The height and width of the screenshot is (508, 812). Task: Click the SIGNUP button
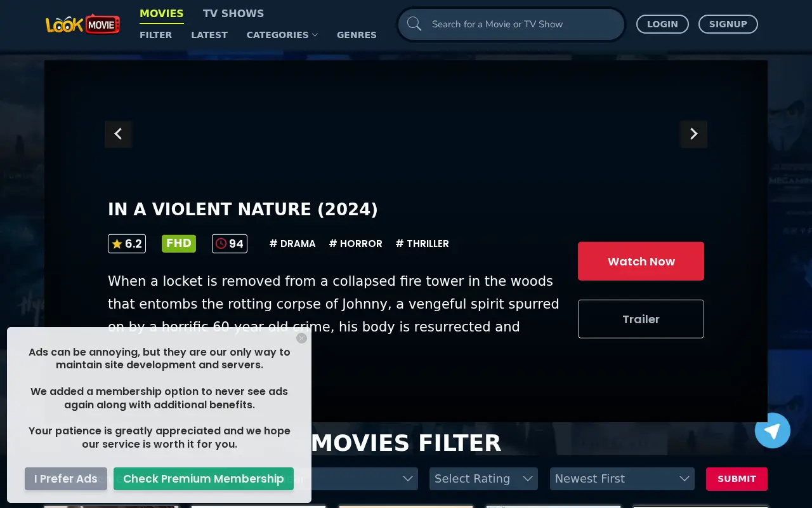(x=728, y=24)
